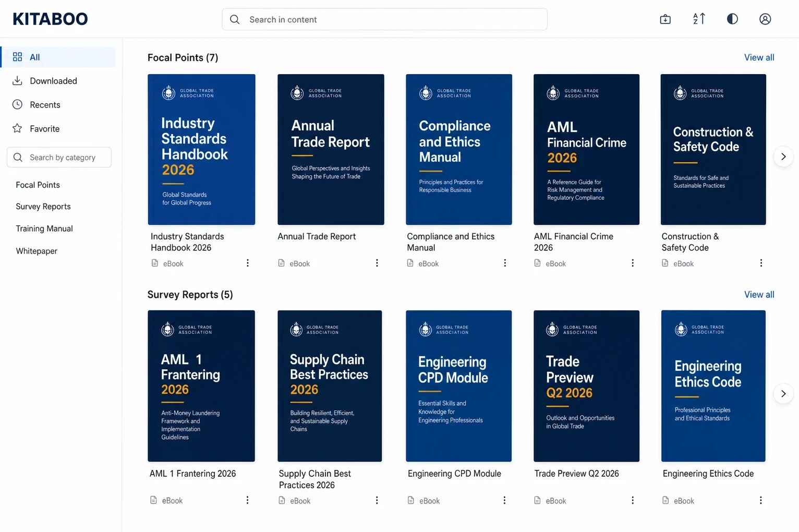Open Compliance and Ethics Manual cover

tap(459, 150)
